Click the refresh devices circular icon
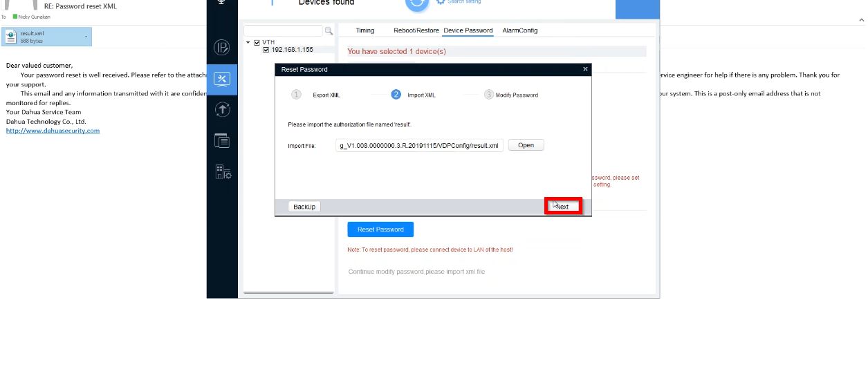Screen dimensions: 868x374 416,3
